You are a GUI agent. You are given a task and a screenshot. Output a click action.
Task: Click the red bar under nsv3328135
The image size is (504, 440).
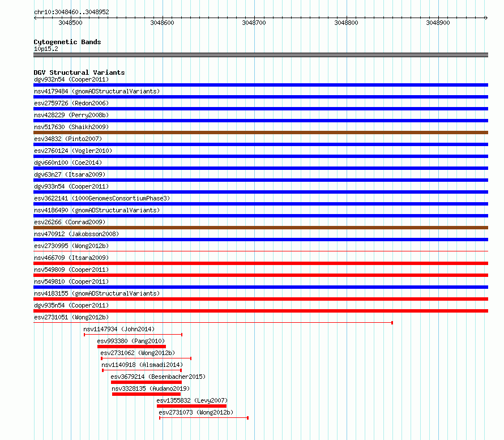[x=146, y=394]
